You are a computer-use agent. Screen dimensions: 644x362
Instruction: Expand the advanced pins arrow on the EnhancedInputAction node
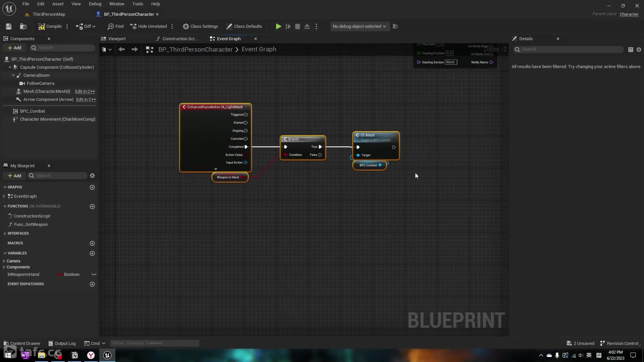click(216, 169)
